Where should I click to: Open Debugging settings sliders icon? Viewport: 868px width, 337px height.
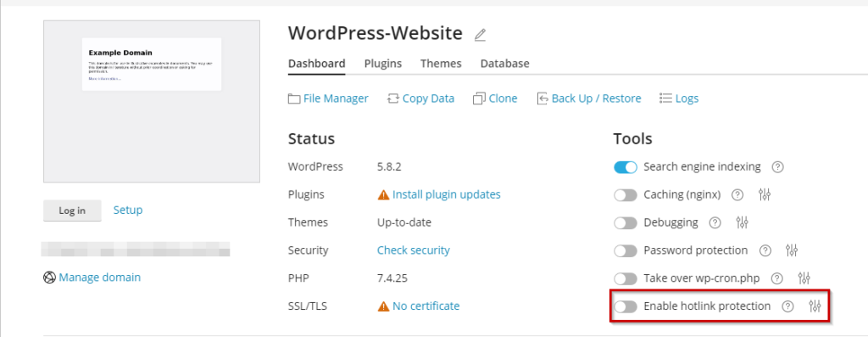pos(742,222)
